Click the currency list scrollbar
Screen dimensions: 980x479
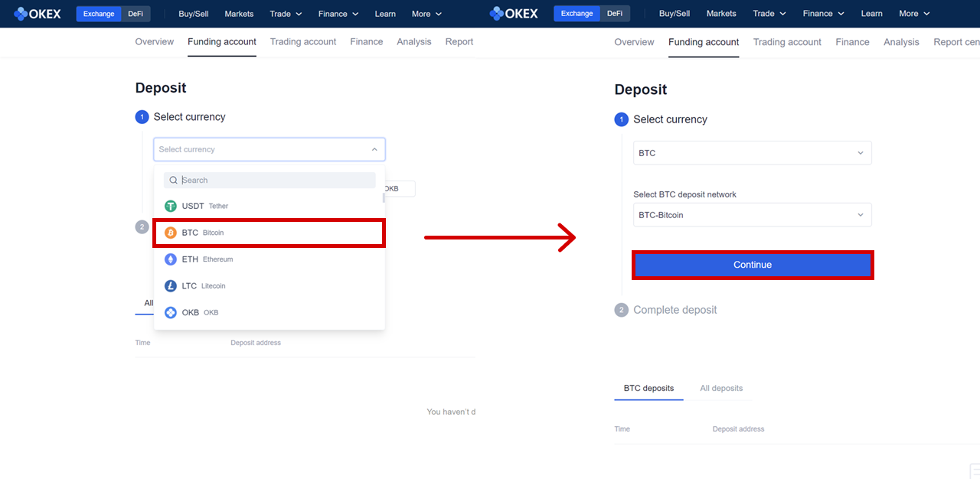[x=384, y=197]
